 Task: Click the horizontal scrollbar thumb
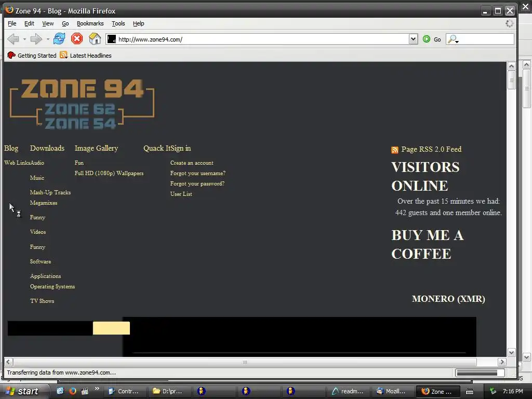tap(245, 362)
